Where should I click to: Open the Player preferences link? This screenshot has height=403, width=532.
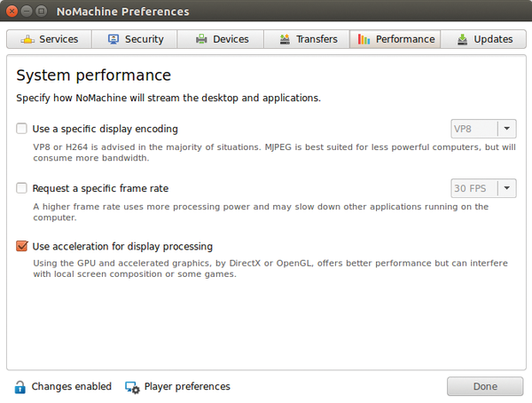click(187, 387)
